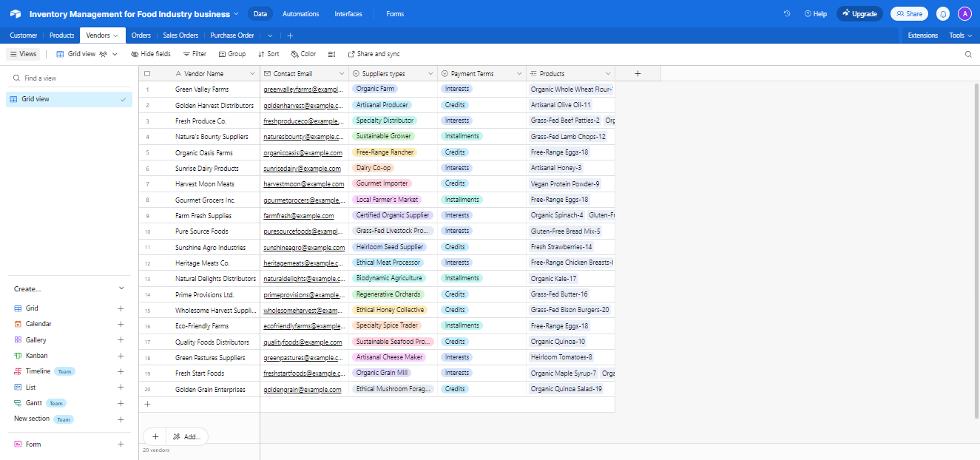Click the Filter icon in toolbar
The image size is (980, 460).
186,54
